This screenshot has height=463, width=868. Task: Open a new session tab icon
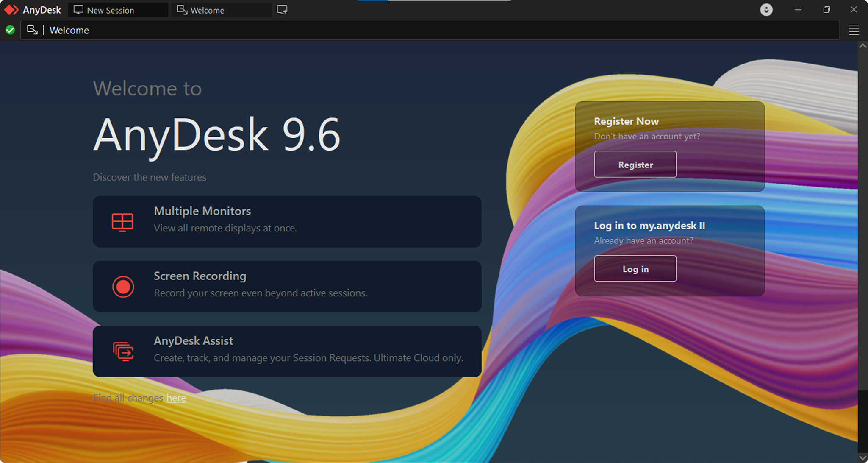282,10
